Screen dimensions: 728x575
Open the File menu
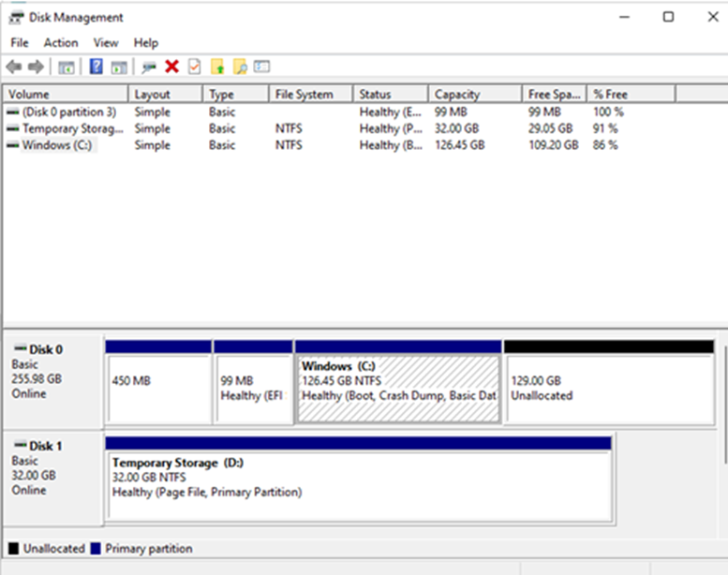tap(20, 43)
